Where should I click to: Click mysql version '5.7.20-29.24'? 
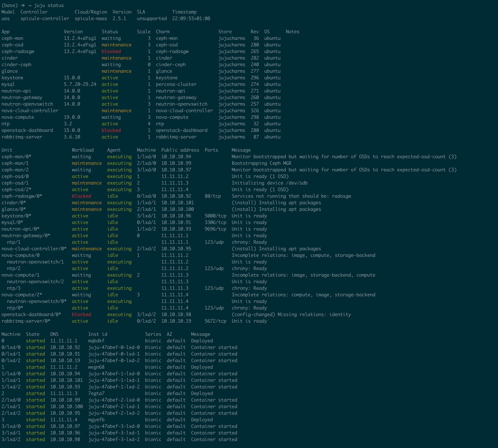(80, 84)
